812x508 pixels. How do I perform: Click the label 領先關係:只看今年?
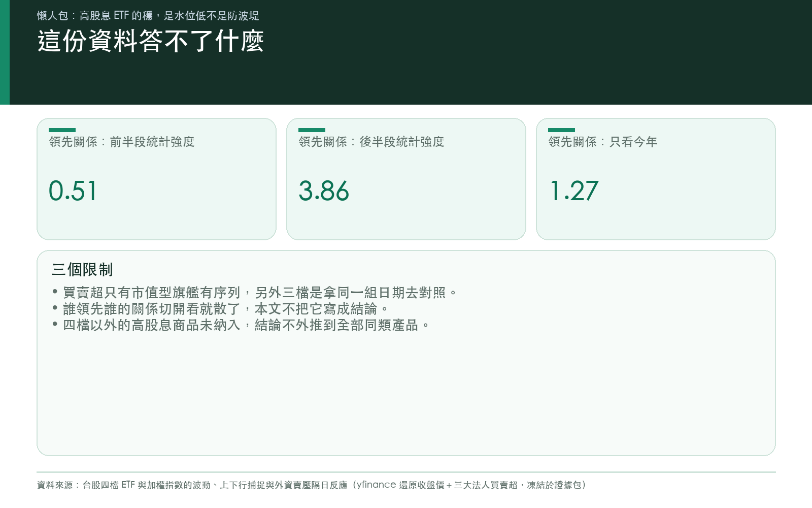click(603, 142)
